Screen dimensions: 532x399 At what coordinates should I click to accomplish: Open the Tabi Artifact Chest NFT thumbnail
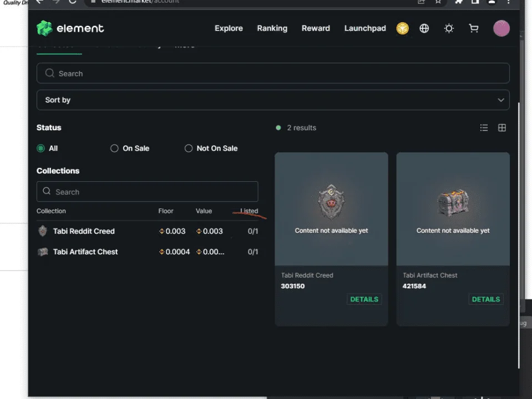453,209
